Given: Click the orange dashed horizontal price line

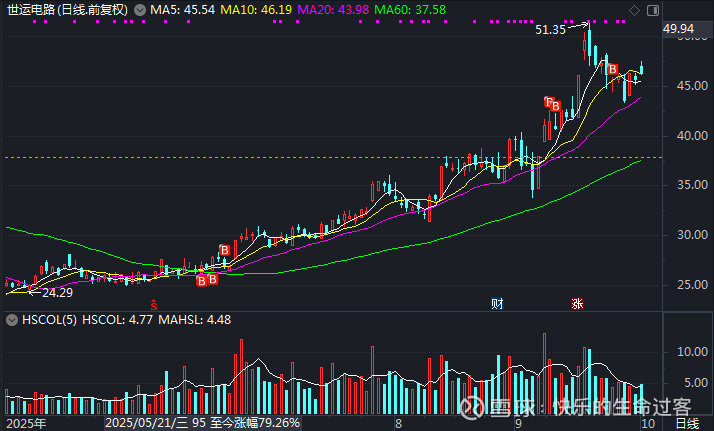Looking at the screenshot, I should click(333, 157).
